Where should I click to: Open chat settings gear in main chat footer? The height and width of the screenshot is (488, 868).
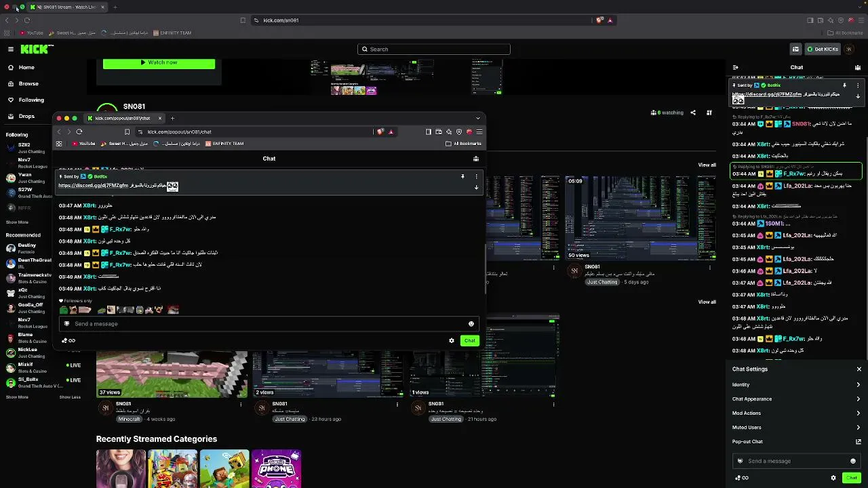(x=834, y=478)
